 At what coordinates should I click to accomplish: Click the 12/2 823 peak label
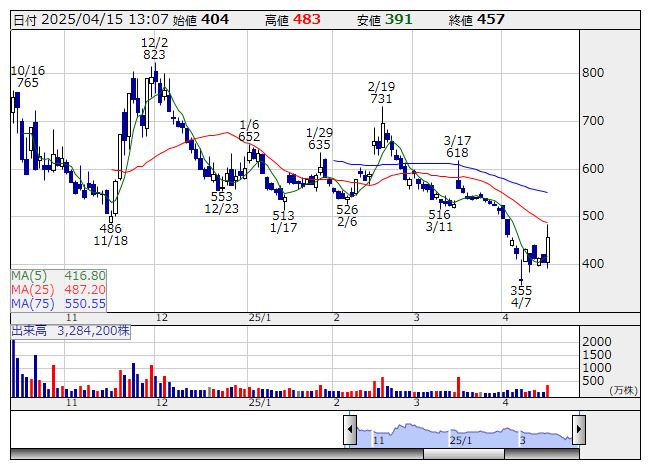[x=154, y=49]
